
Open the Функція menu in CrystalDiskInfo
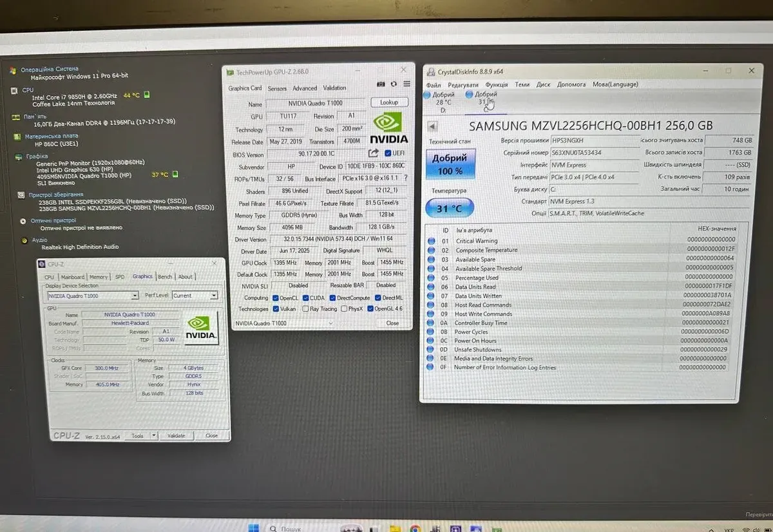[x=496, y=84]
